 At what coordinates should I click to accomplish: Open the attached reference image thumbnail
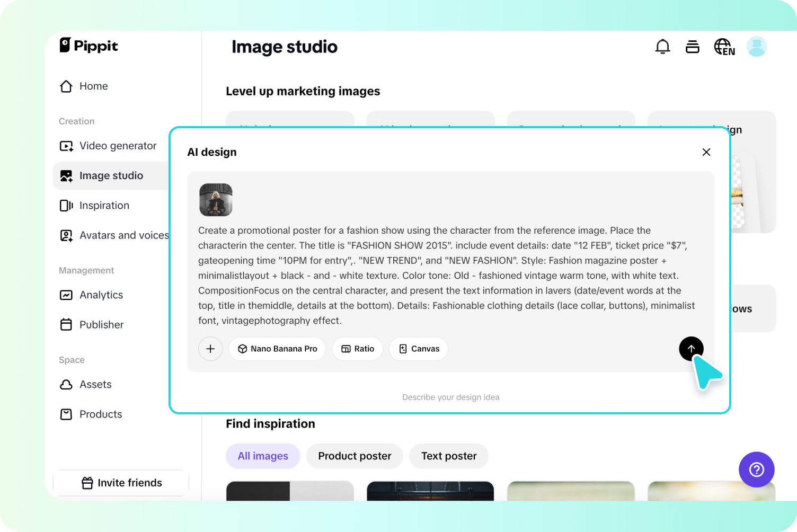click(x=215, y=200)
